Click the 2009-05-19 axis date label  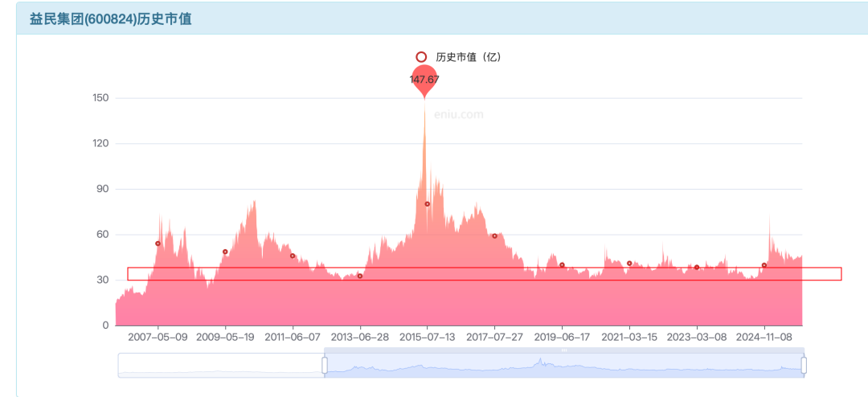(x=225, y=338)
